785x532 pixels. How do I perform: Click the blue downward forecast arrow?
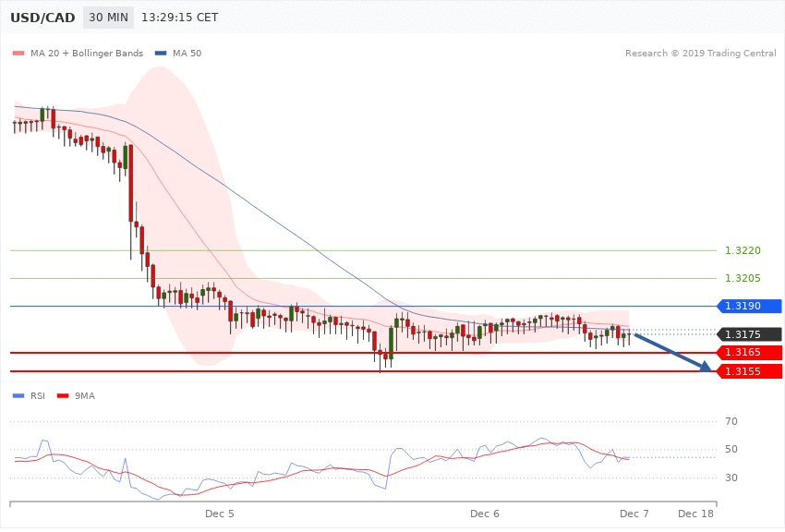pos(673,352)
